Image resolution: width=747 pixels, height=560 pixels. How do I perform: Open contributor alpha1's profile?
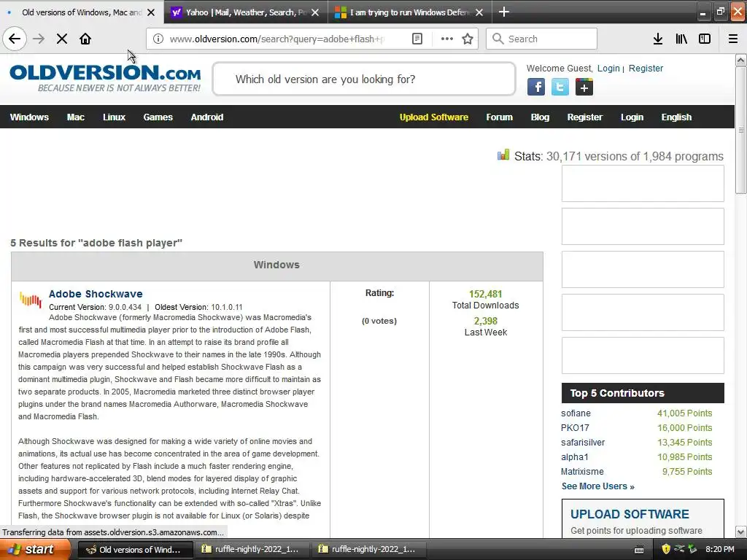click(575, 457)
